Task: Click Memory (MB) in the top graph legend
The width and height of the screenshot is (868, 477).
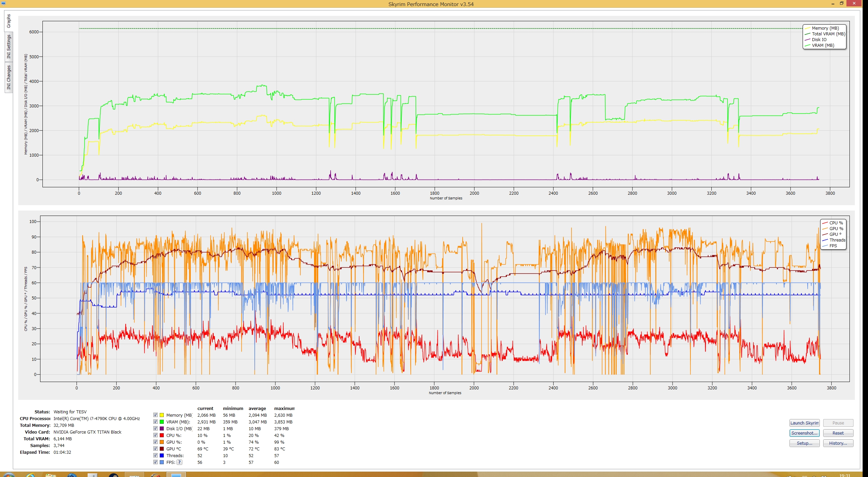Action: pos(825,28)
